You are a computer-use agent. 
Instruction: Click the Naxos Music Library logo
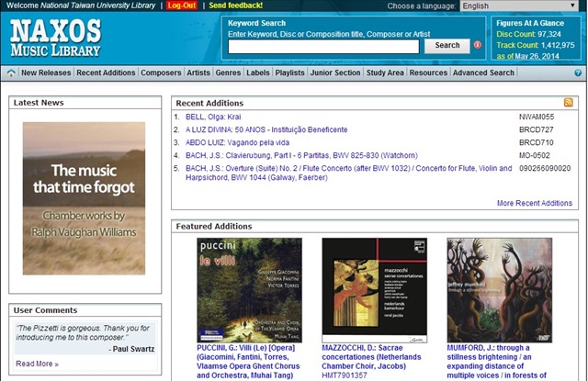pyautogui.click(x=55, y=38)
